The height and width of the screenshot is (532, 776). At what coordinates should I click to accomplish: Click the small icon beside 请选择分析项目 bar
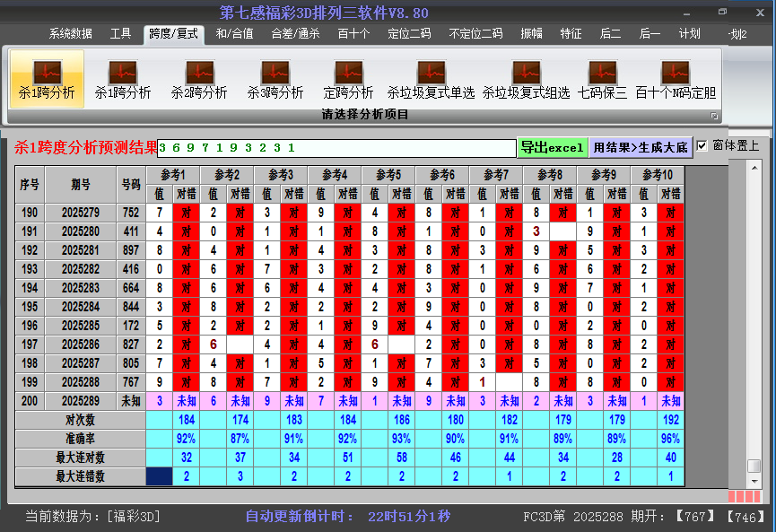(715, 115)
